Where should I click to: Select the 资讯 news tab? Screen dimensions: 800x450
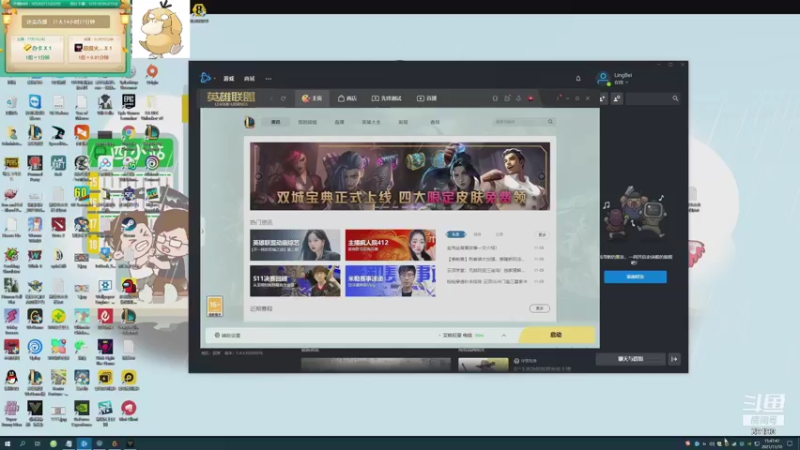(276, 122)
